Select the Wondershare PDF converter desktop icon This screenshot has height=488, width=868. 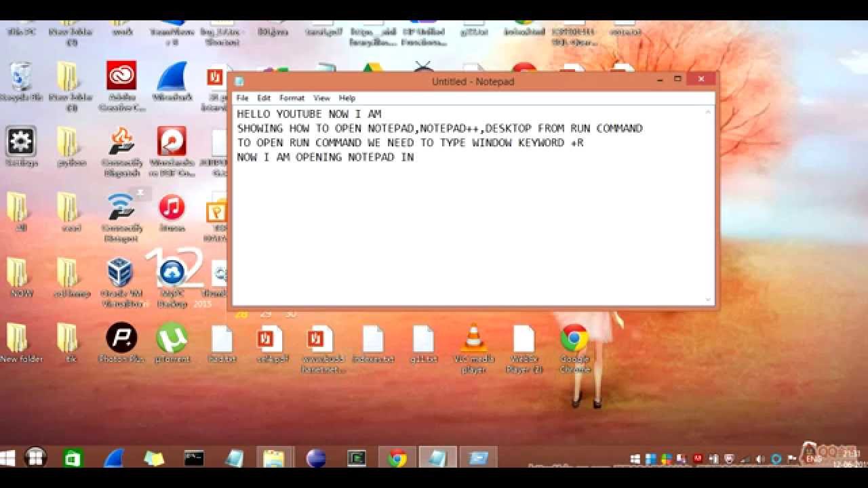click(x=172, y=151)
